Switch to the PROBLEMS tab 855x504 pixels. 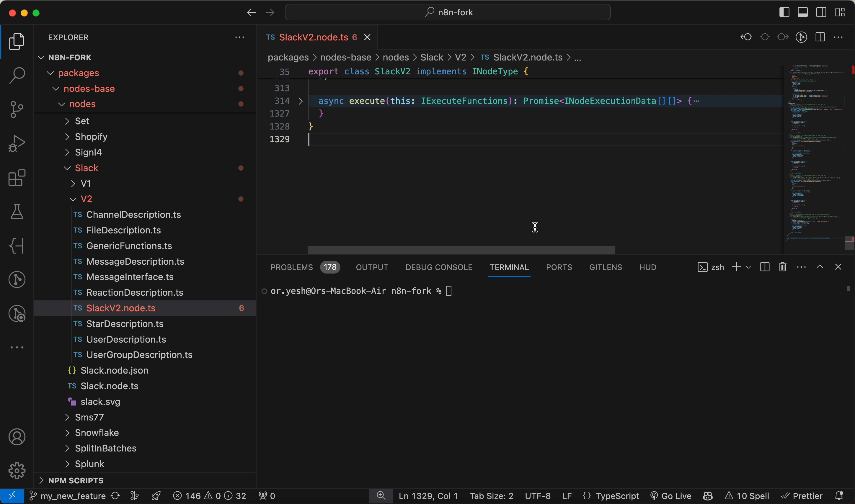coord(291,267)
